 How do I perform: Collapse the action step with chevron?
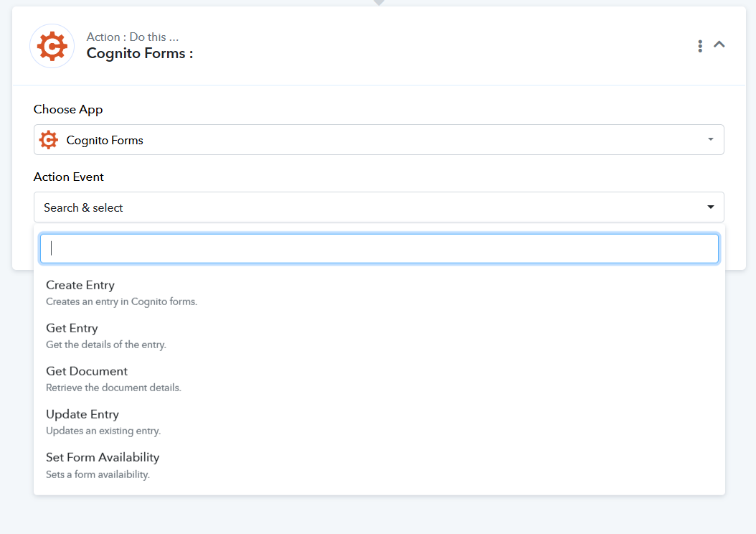coord(719,44)
